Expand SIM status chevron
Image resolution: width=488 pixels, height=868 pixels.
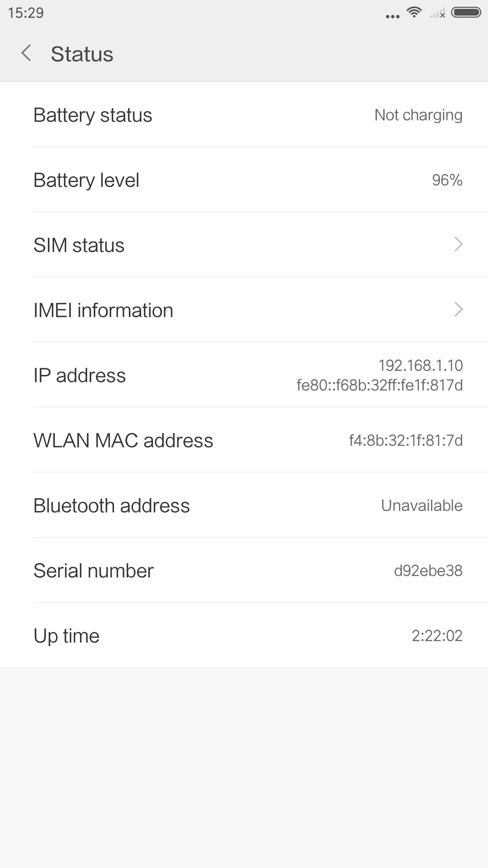point(458,244)
